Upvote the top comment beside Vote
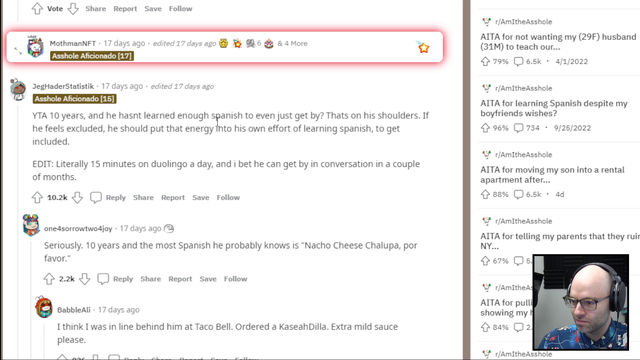The width and height of the screenshot is (640, 360). tap(37, 9)
